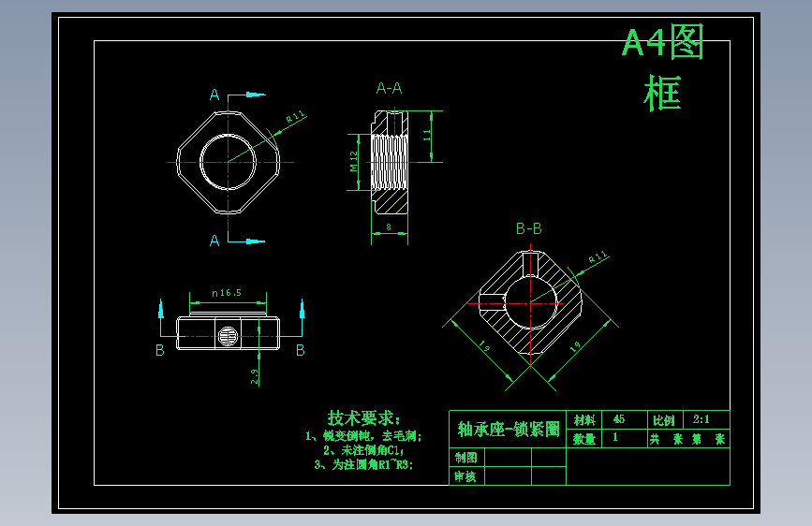Select the "A-A" section view label

pos(389,89)
